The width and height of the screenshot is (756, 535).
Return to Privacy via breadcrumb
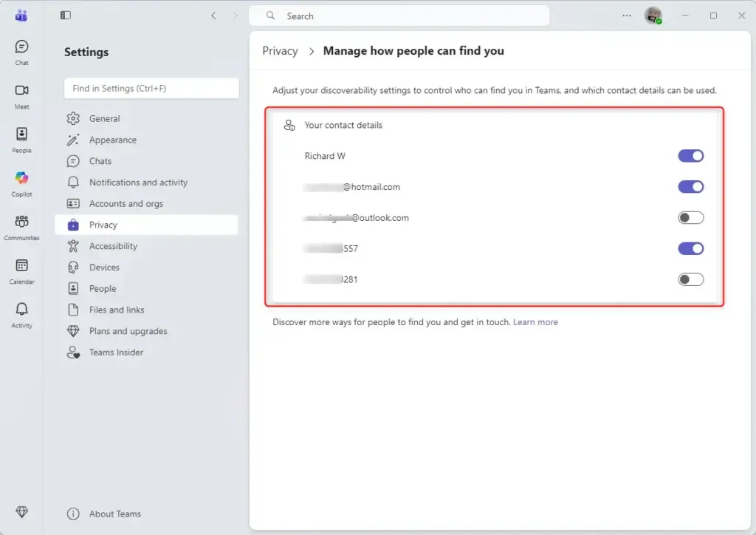(x=280, y=51)
